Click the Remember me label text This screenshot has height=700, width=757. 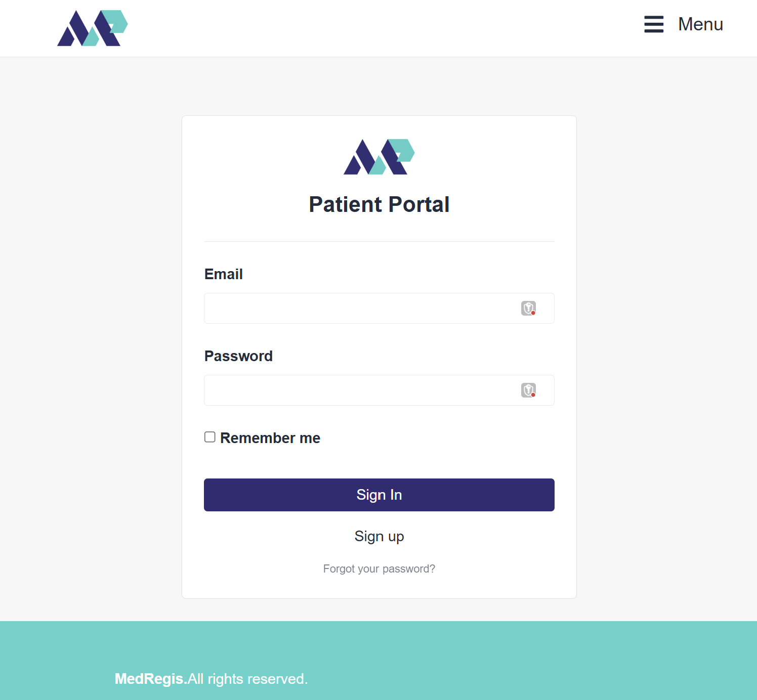(x=270, y=438)
